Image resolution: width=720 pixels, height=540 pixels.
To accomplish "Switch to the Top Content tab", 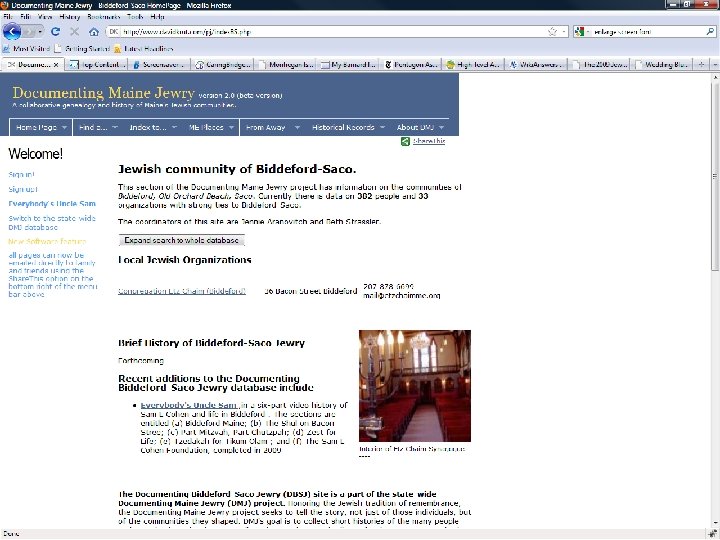I will click(97, 65).
